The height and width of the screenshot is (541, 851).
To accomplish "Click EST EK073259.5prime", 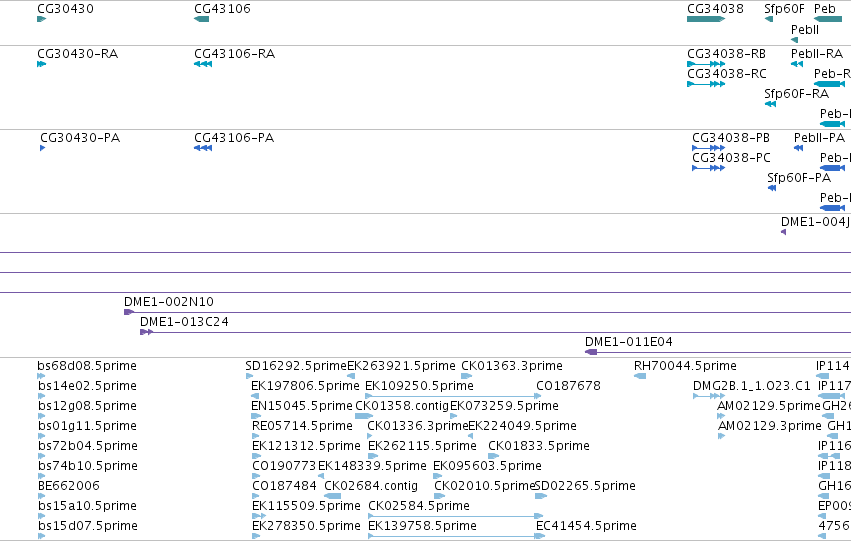I will pos(504,406).
